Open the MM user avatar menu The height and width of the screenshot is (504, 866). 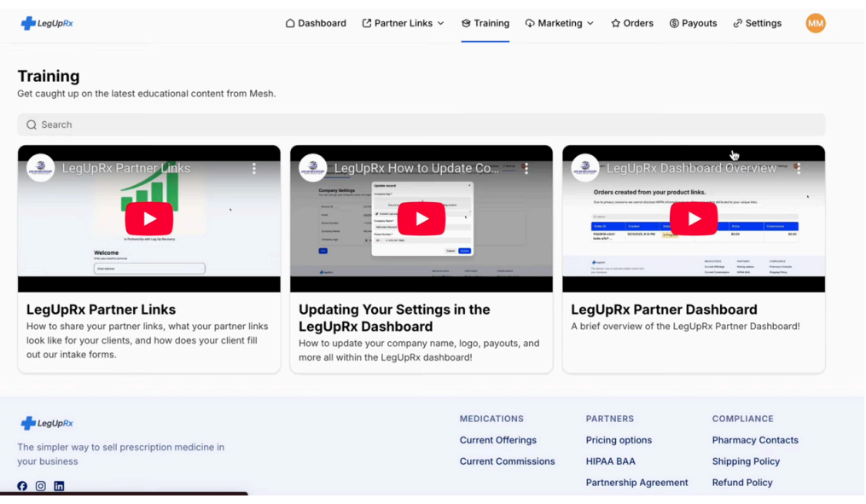pyautogui.click(x=815, y=23)
